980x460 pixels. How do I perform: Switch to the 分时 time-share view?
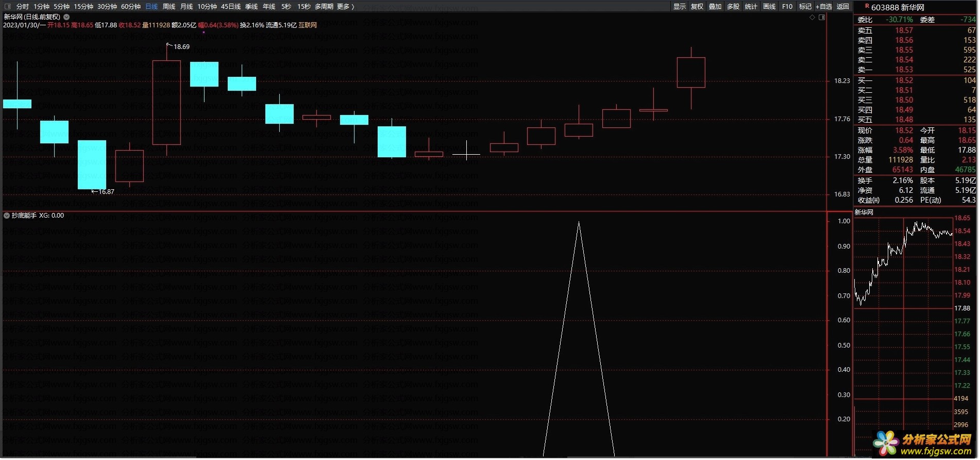coord(23,7)
